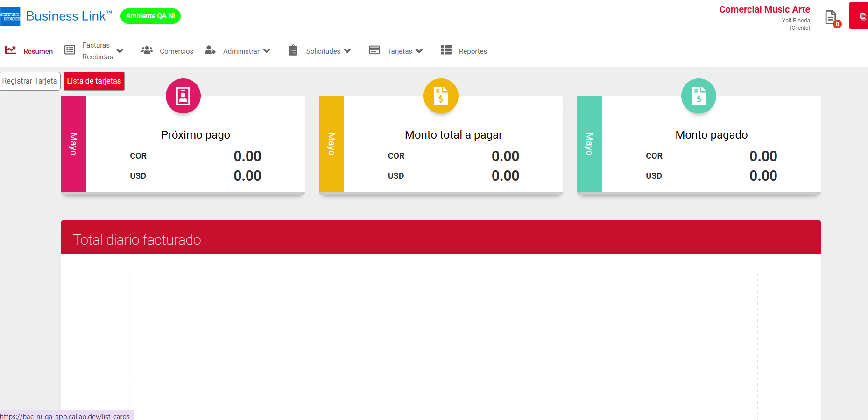Open the Reportes menu item
Screen dimensions: 868x420
[x=473, y=51]
